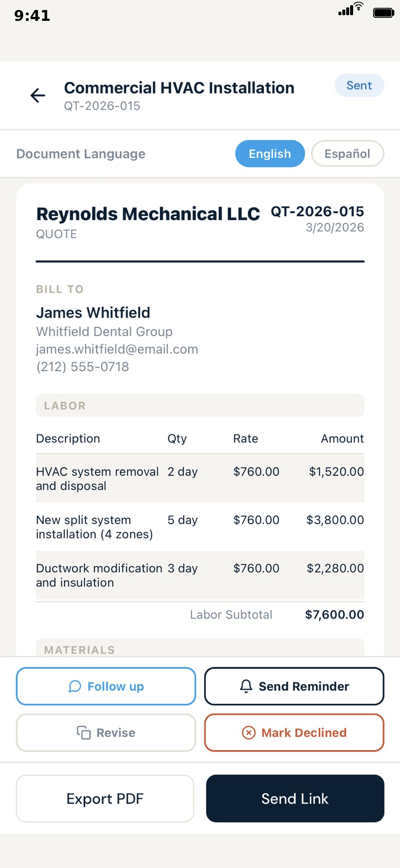Click the X circle icon on Mark Declined

coord(249,733)
